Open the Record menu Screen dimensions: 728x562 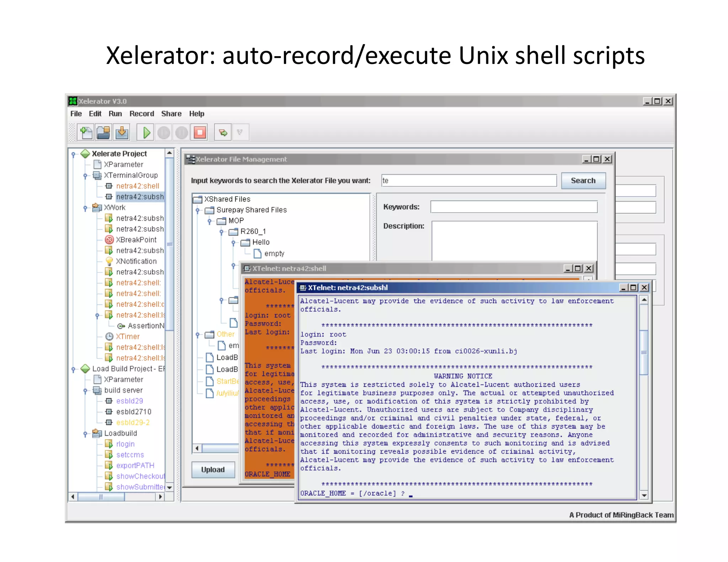(141, 114)
